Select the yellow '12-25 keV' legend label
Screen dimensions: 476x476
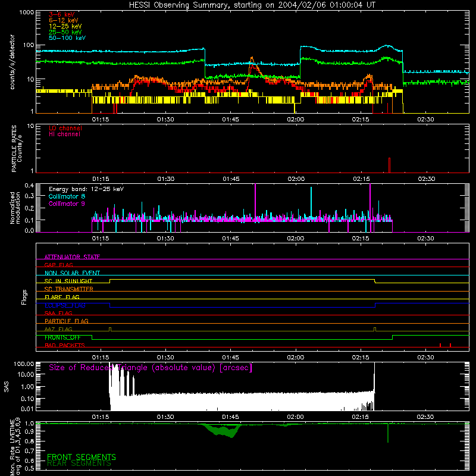65,26
